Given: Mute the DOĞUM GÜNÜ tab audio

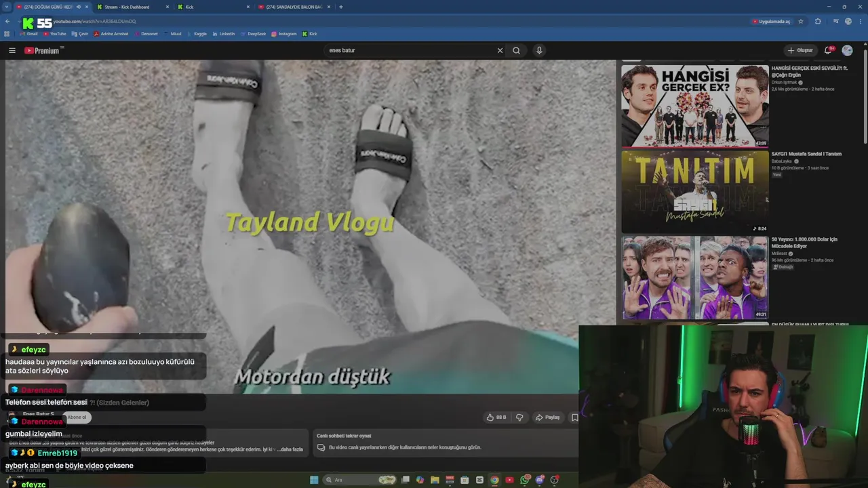Looking at the screenshot, I should (x=79, y=7).
